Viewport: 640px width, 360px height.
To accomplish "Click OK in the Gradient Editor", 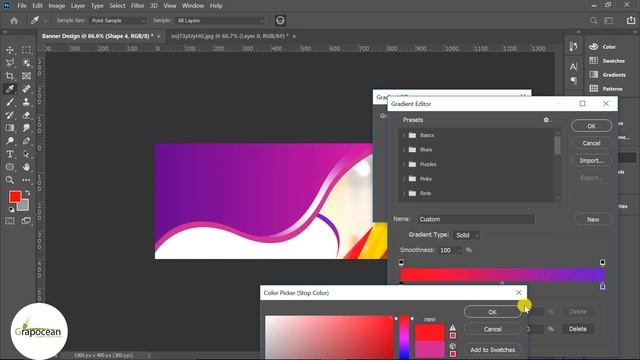I will [591, 126].
